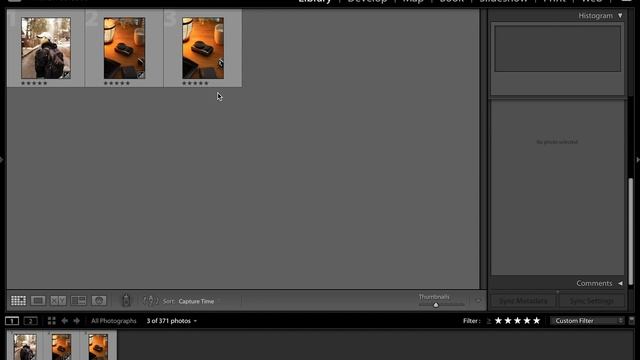Open People view face icon
Image resolution: width=640 pixels, height=360 pixels.
99,301
